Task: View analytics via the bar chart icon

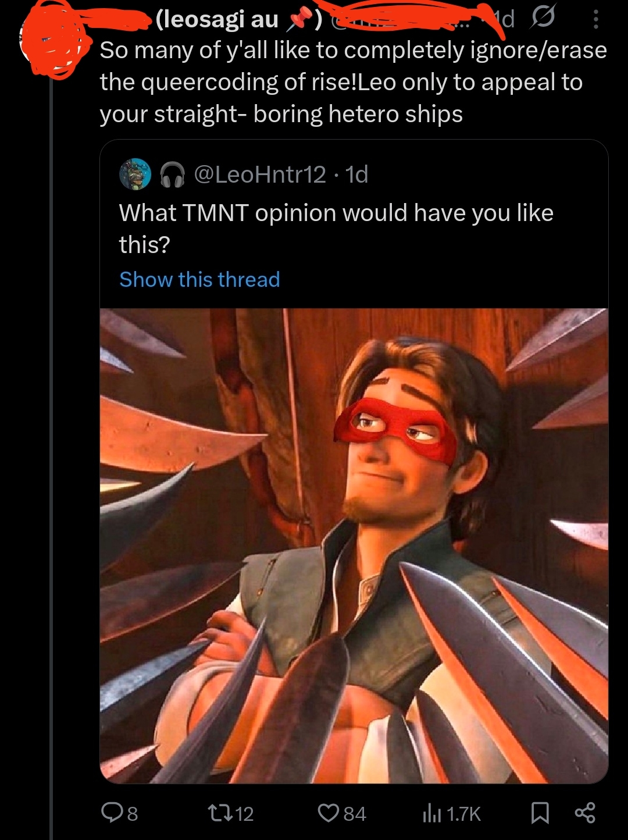Action: [432, 813]
